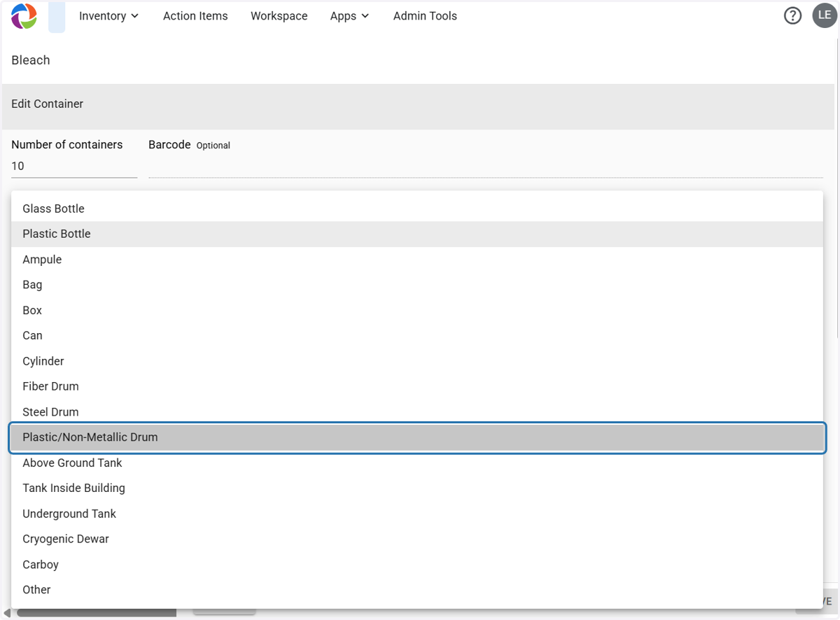Image resolution: width=840 pixels, height=620 pixels.
Task: Open the help question mark icon
Action: pos(792,16)
